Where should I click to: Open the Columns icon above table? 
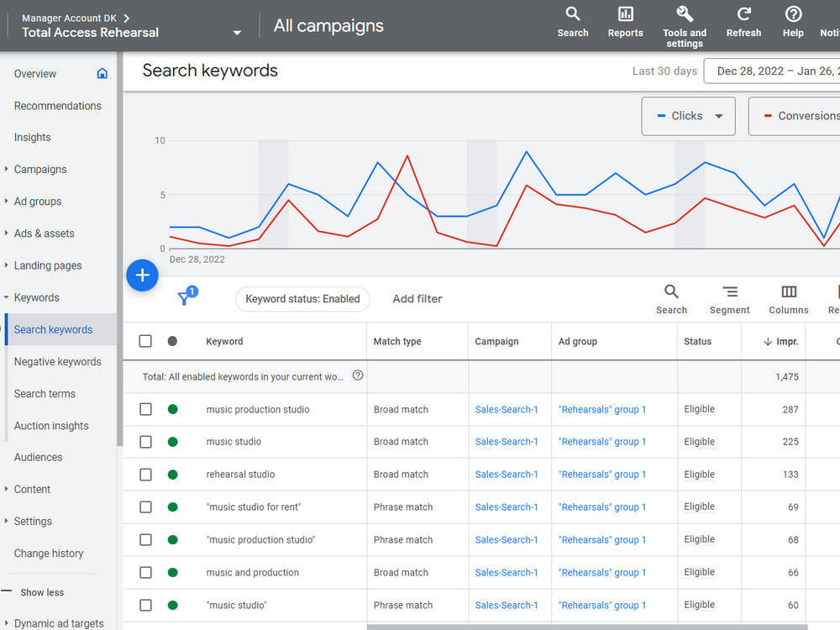pyautogui.click(x=789, y=292)
